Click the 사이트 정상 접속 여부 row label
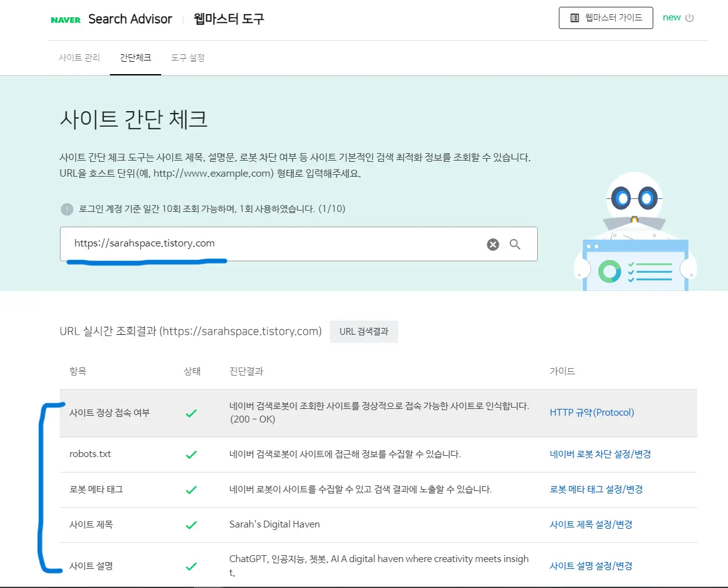Image resolution: width=728 pixels, height=588 pixels. 109,413
